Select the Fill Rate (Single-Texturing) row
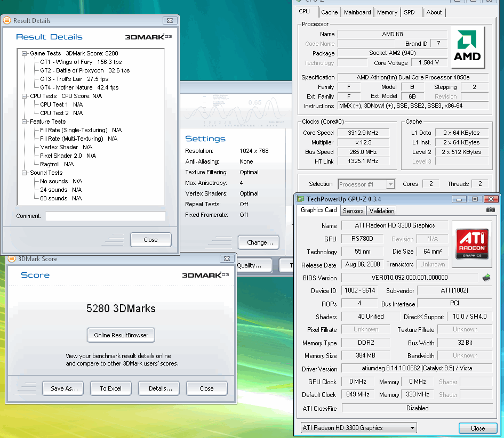The height and width of the screenshot is (438, 504). 81,130
